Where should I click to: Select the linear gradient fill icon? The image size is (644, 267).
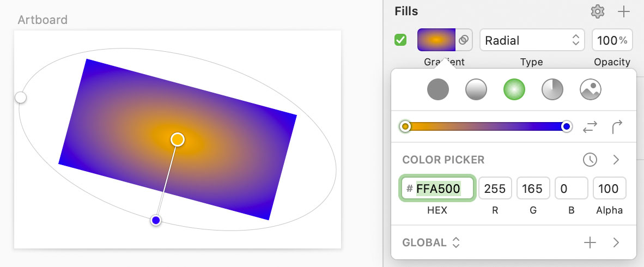point(476,89)
